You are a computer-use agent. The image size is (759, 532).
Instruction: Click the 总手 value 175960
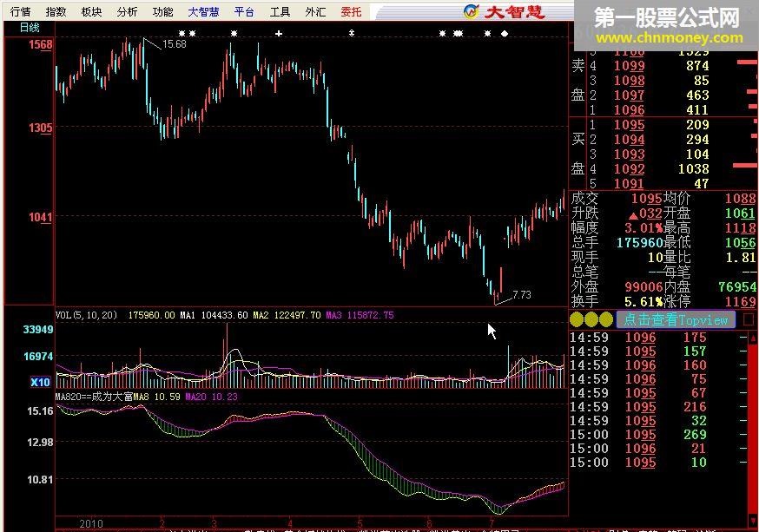pos(639,243)
